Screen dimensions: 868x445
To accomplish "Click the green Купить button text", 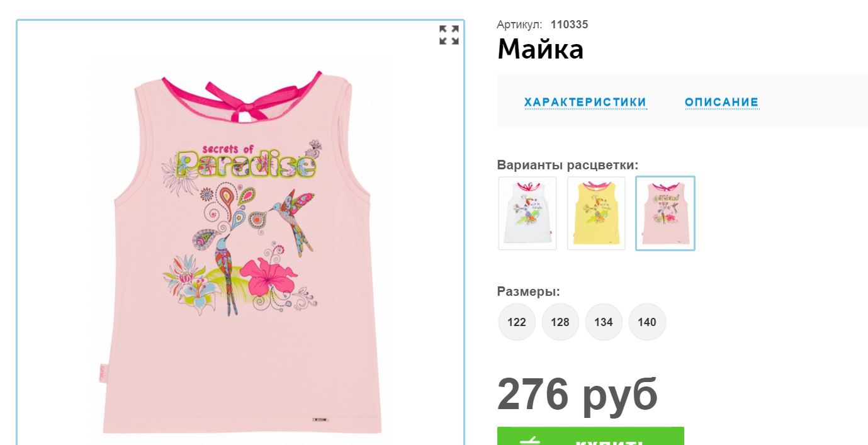I will [x=609, y=441].
